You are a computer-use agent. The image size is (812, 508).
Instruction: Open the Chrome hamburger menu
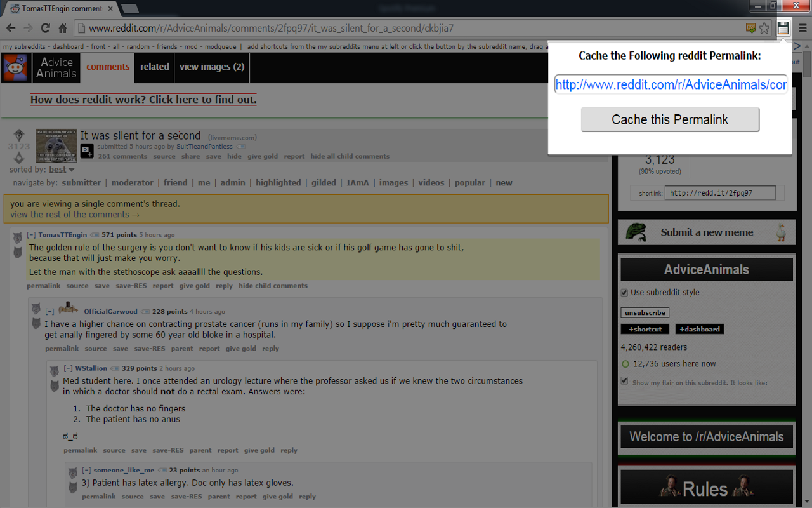[802, 28]
